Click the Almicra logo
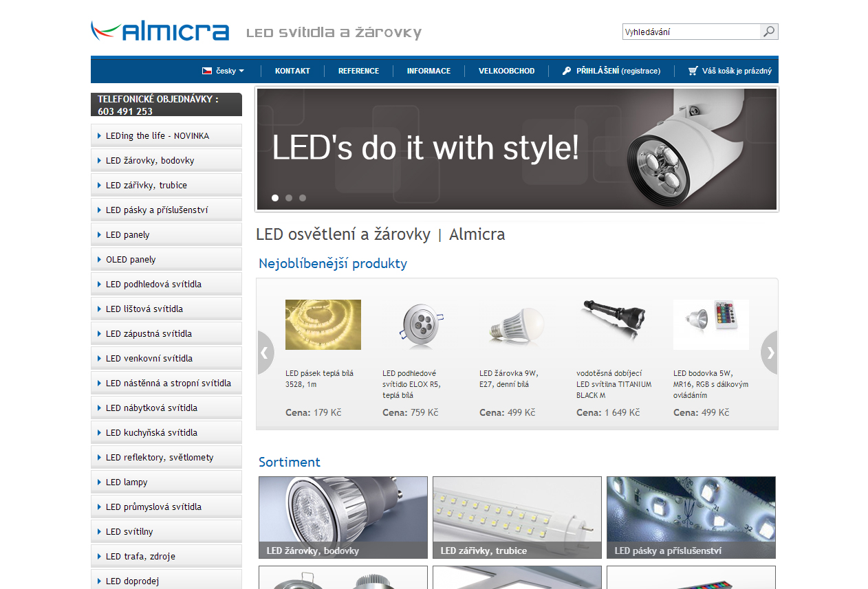868x589 pixels. click(160, 30)
